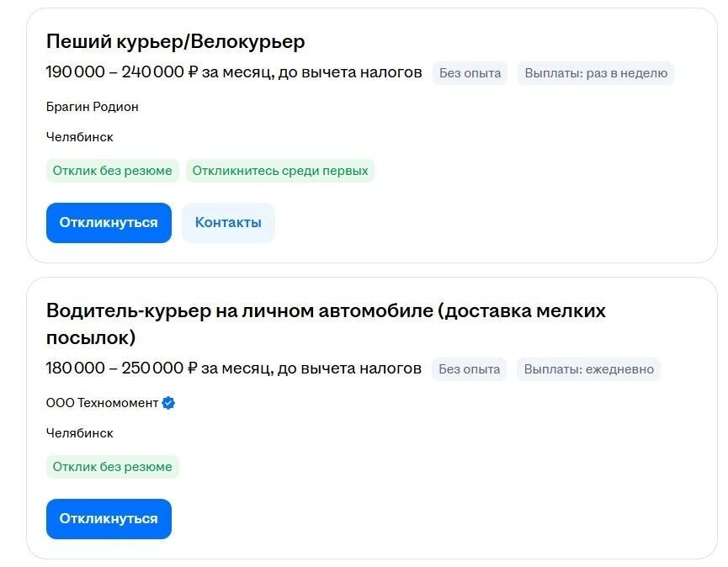This screenshot has width=728, height=567.
Task: Click the "Выплаты: ежедневно" tag
Action: tap(589, 369)
